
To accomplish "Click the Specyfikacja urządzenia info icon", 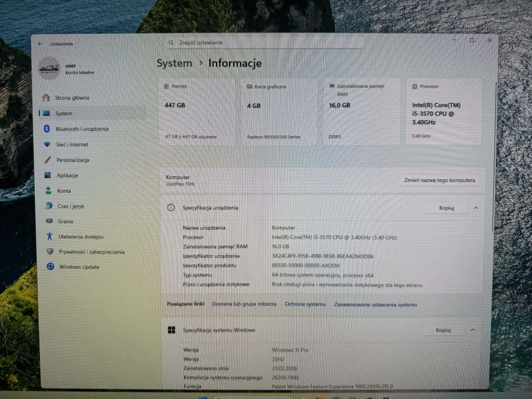I will click(x=171, y=207).
